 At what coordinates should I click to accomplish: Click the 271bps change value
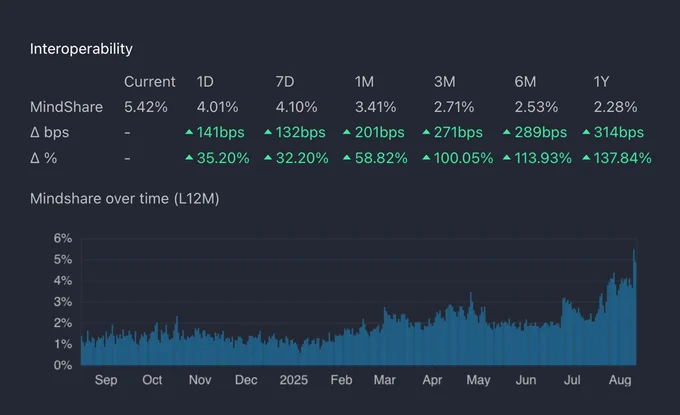[458, 132]
